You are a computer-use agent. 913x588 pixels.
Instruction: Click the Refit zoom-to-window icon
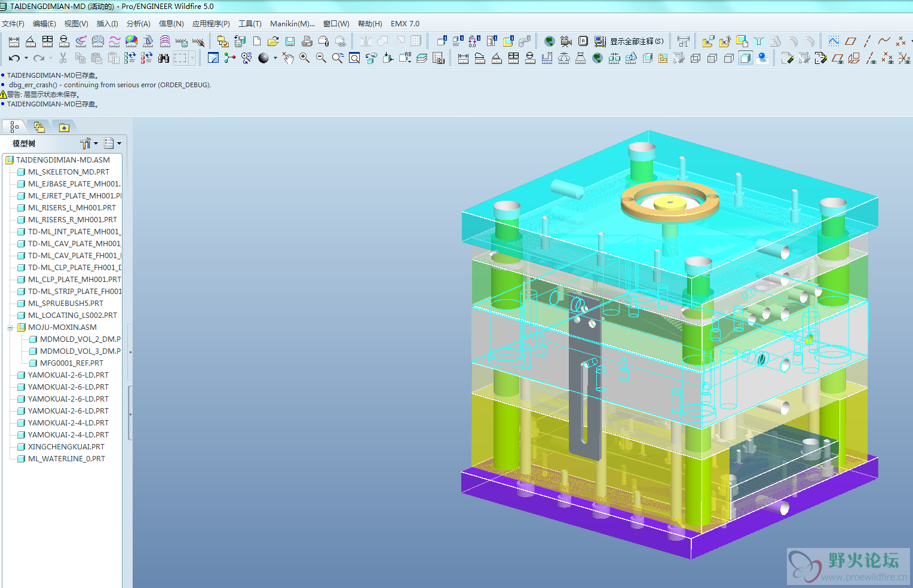pos(354,58)
